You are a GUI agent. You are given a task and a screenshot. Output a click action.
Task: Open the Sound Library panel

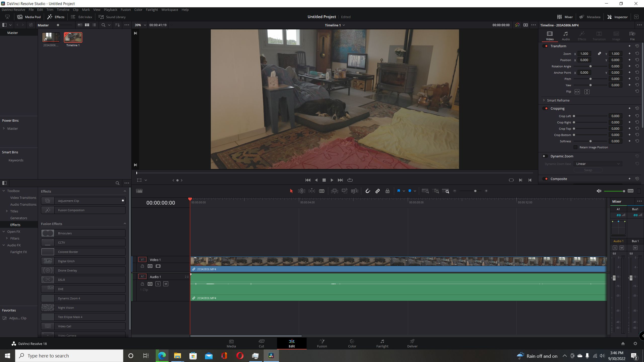point(112,17)
